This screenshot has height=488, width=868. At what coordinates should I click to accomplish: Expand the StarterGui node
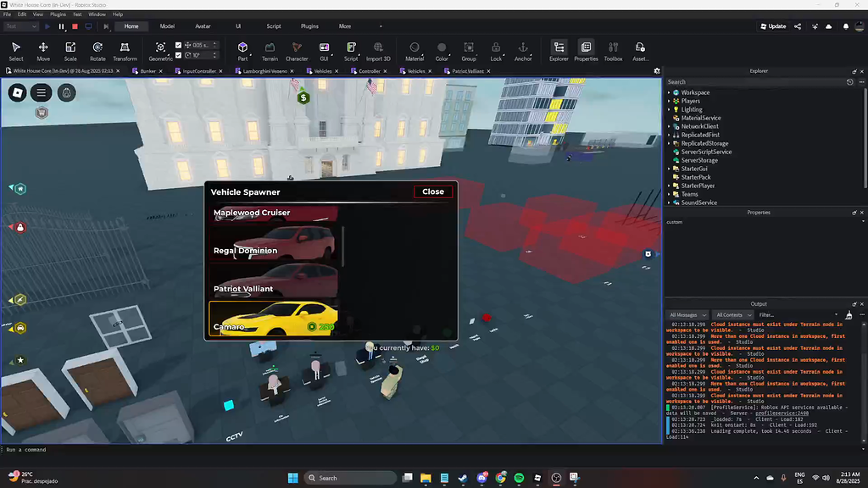[669, 169]
